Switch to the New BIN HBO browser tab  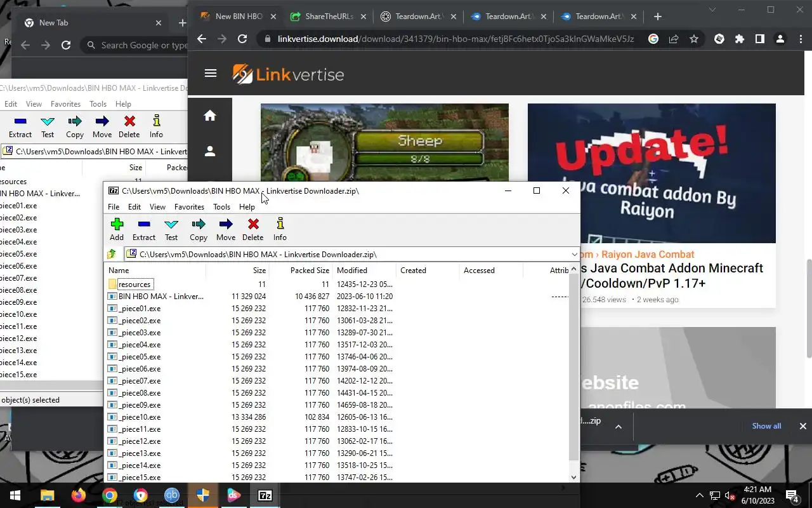239,17
